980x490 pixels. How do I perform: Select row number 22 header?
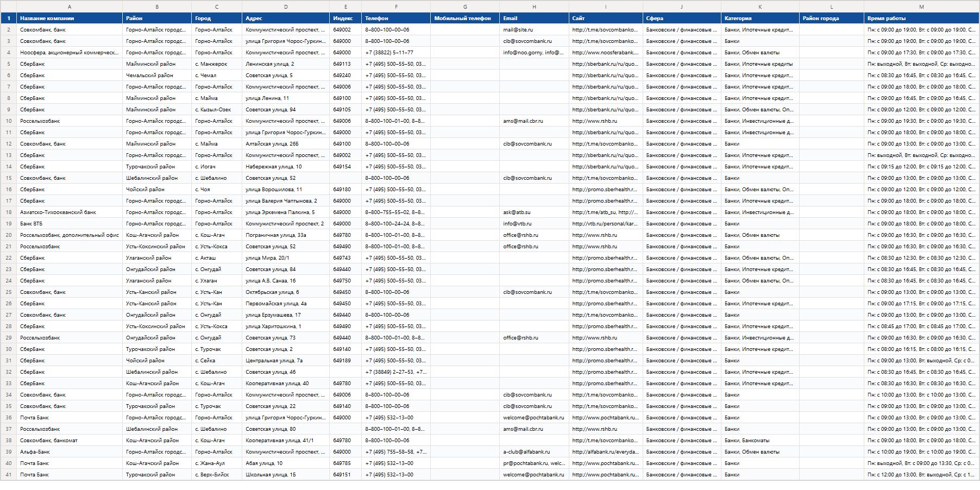coord(9,258)
